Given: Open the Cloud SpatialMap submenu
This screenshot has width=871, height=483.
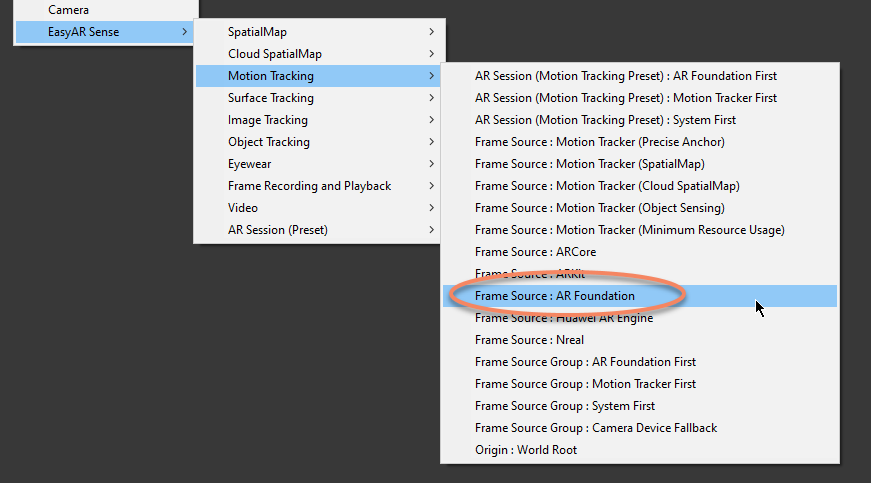Looking at the screenshot, I should click(x=319, y=54).
